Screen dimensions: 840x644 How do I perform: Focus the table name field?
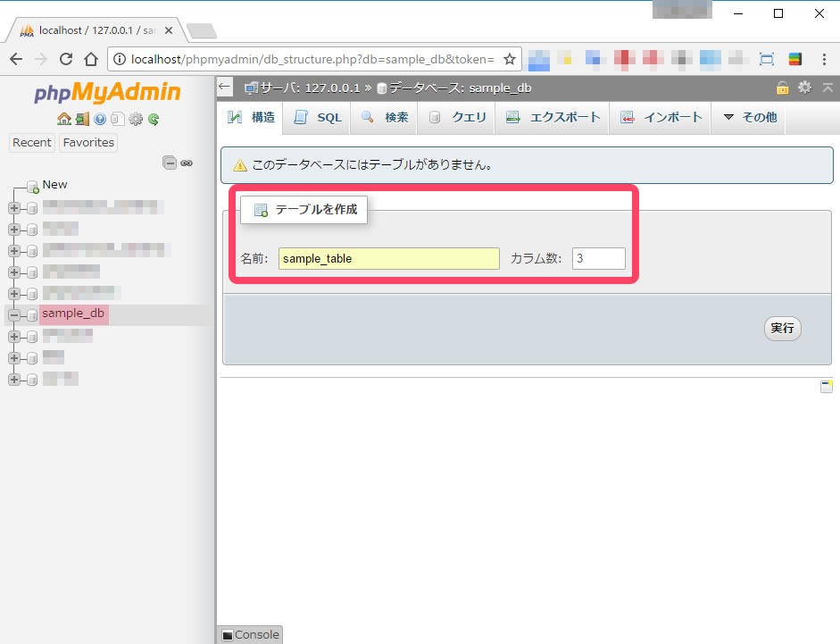389,258
